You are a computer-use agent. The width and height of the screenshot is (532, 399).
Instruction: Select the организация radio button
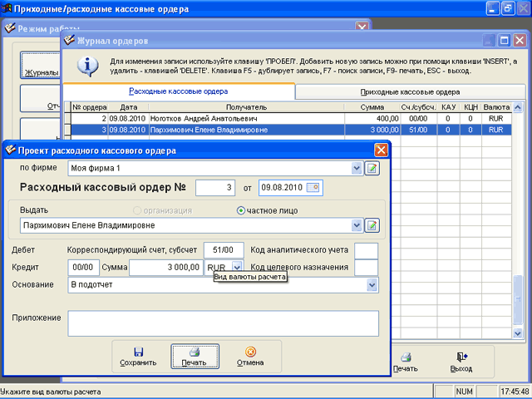[137, 210]
